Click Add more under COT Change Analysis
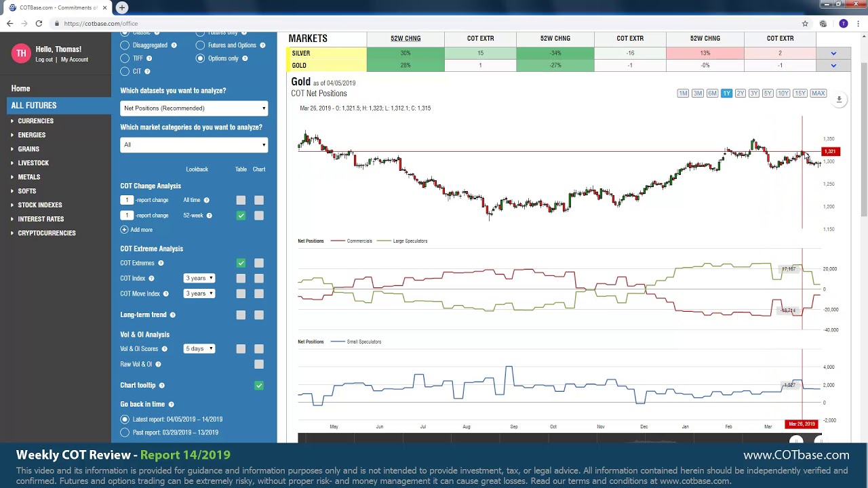The width and height of the screenshot is (868, 488). pyautogui.click(x=141, y=230)
